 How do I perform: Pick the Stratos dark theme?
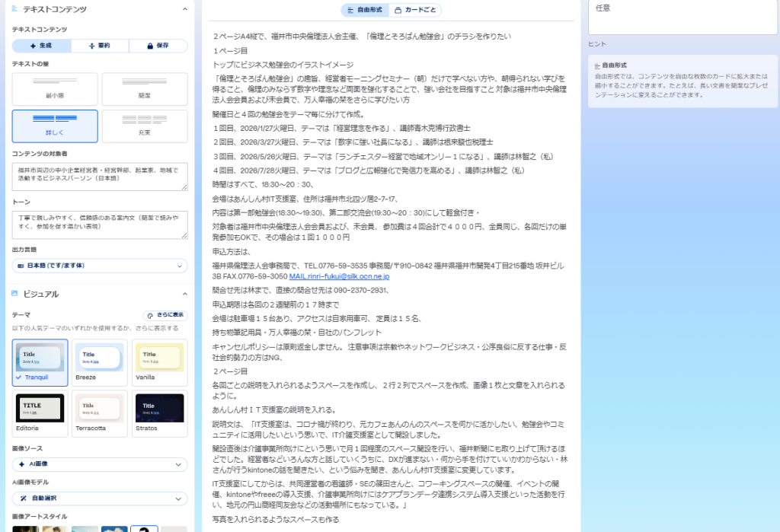[159, 413]
